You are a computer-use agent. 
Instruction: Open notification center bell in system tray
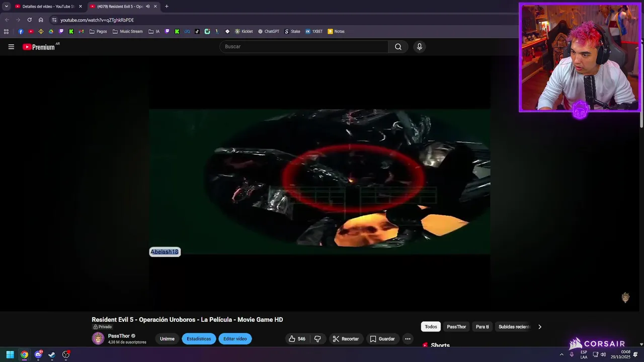tap(635, 354)
